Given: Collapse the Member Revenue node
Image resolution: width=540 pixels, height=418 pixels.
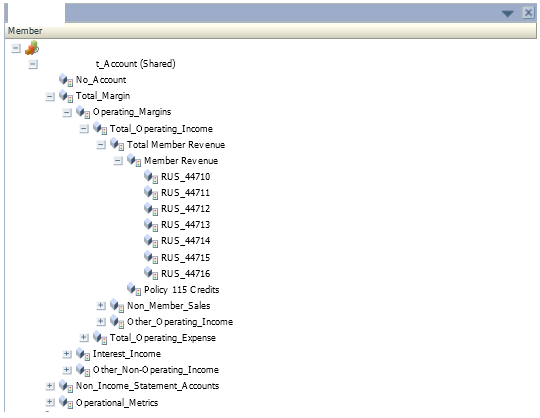Looking at the screenshot, I should pos(118,161).
